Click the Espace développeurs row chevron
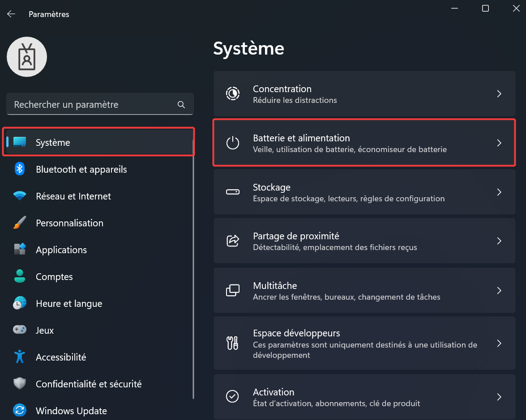Viewport: 526px width, 420px height. pos(499,343)
